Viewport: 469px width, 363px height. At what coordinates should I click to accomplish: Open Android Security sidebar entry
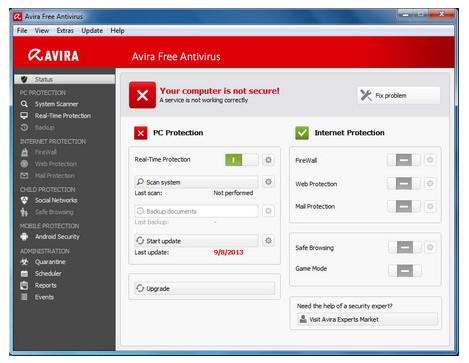tap(57, 237)
